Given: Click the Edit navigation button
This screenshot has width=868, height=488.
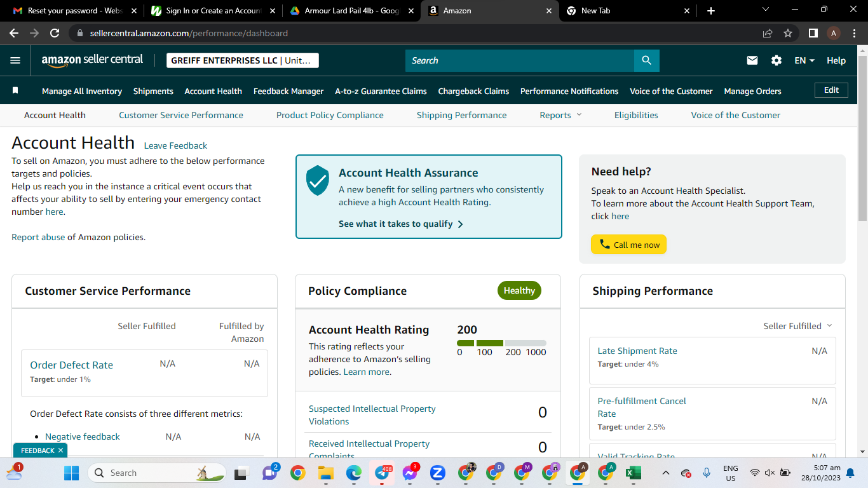Looking at the screenshot, I should tap(831, 90).
